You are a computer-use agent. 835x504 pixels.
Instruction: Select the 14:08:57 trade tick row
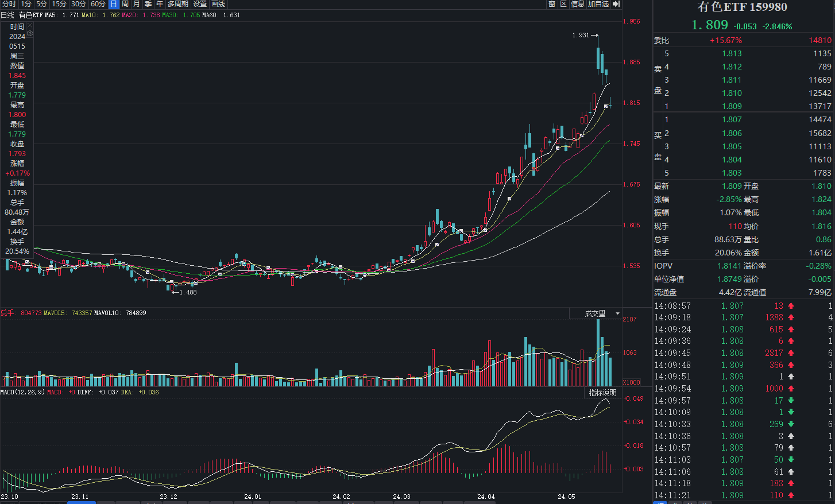744,306
